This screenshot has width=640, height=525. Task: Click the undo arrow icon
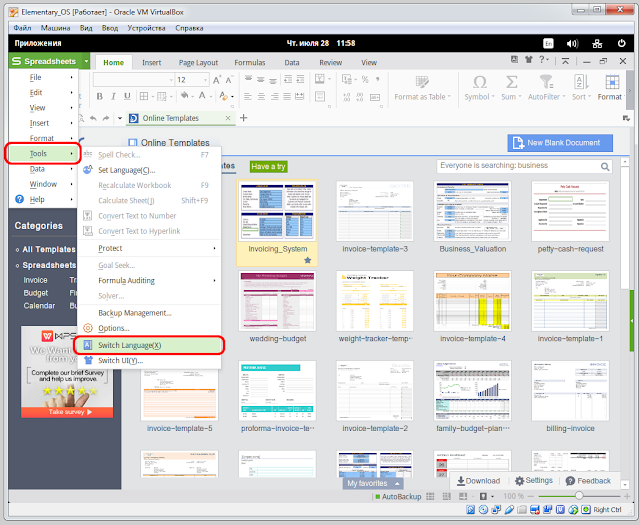pos(93,118)
